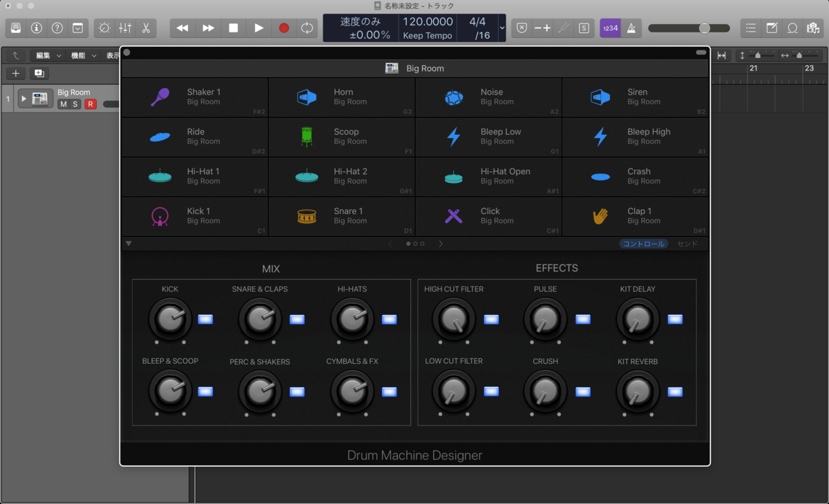Open the Library panel icon

point(16,28)
